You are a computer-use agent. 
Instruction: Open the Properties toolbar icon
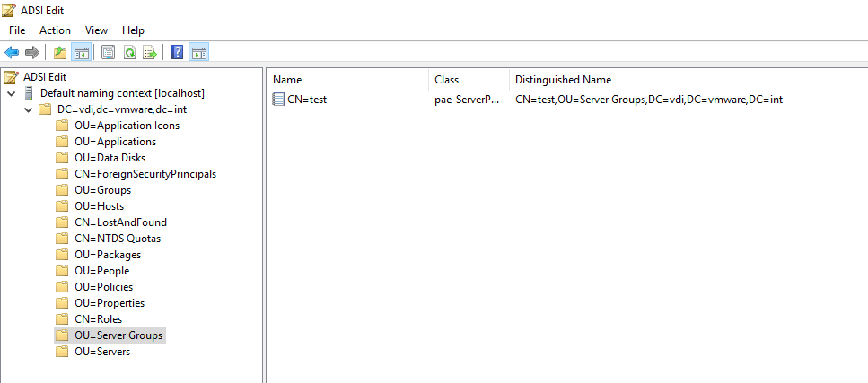pyautogui.click(x=109, y=53)
